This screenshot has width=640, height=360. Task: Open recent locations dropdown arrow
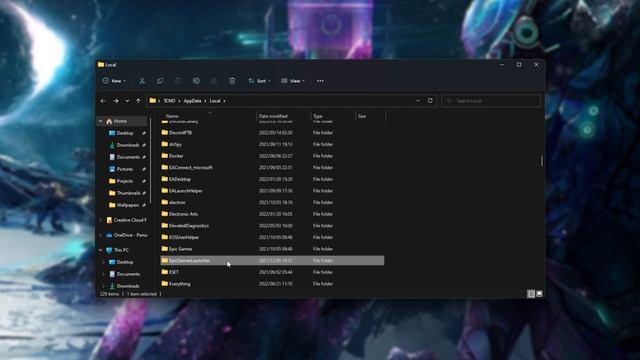click(127, 101)
